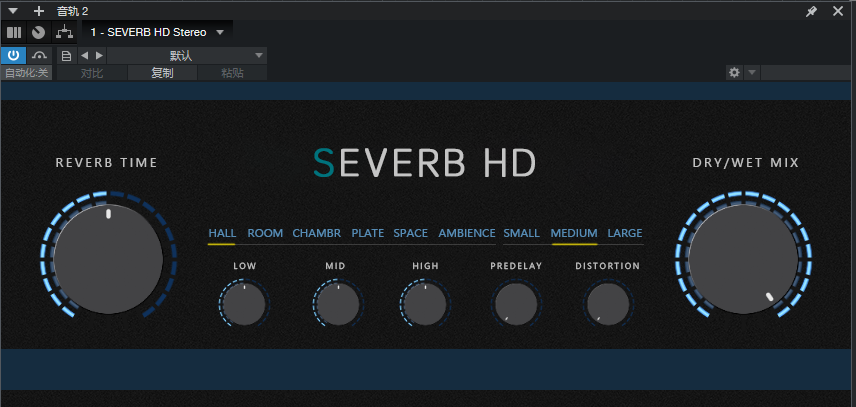
Task: Click the PREDELAY knob
Action: click(516, 304)
